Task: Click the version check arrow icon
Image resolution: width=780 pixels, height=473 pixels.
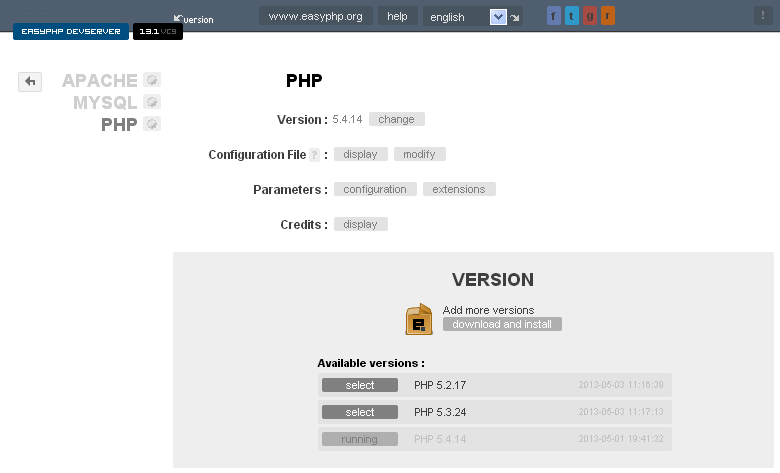Action: pyautogui.click(x=178, y=18)
